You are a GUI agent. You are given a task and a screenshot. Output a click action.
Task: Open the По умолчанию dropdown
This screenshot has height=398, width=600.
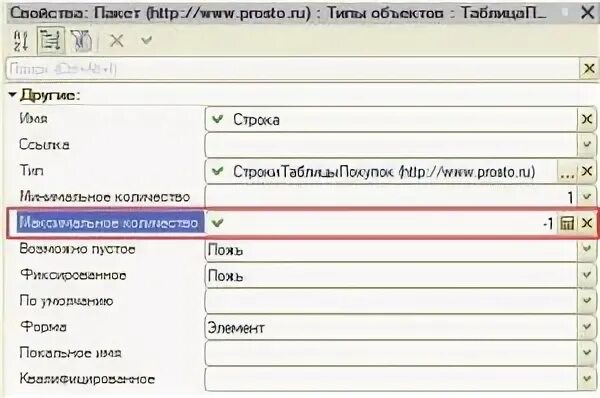pos(587,301)
